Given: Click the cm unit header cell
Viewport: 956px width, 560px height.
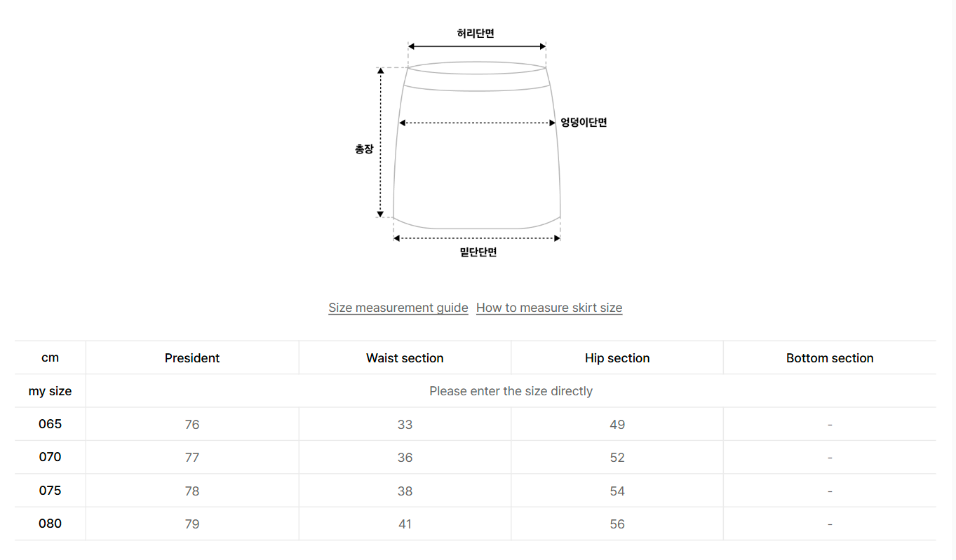Looking at the screenshot, I should click(51, 358).
